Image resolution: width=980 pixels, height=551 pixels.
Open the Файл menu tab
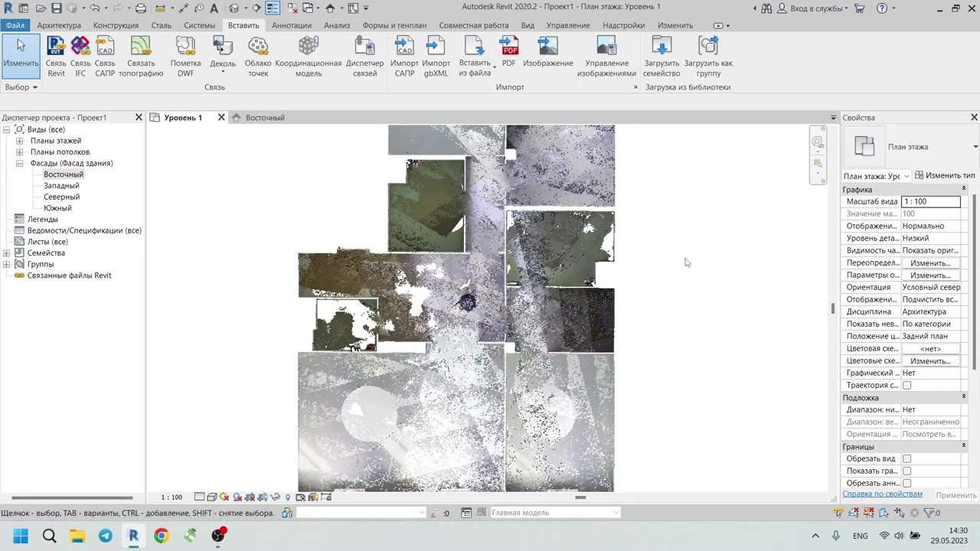point(15,25)
